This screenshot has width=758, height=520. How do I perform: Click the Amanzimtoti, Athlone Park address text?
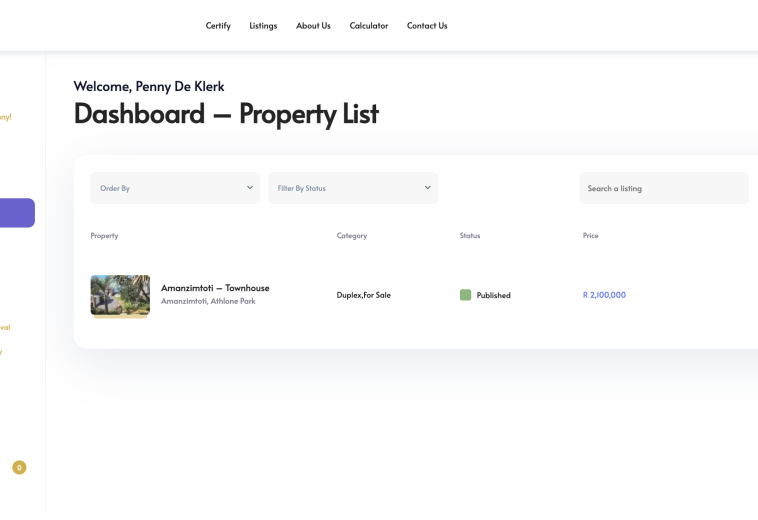[x=208, y=301]
